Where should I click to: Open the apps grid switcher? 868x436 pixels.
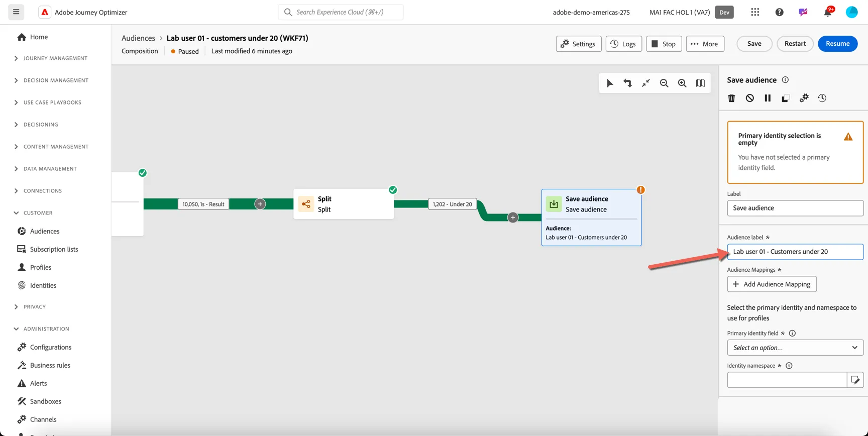point(755,12)
